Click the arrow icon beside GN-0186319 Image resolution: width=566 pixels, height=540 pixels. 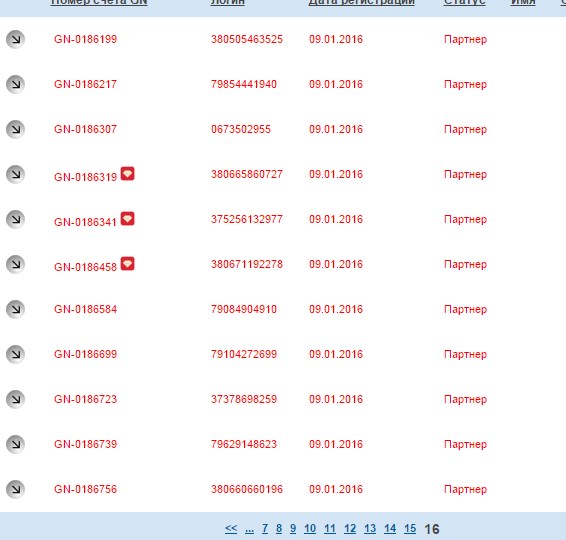click(15, 174)
